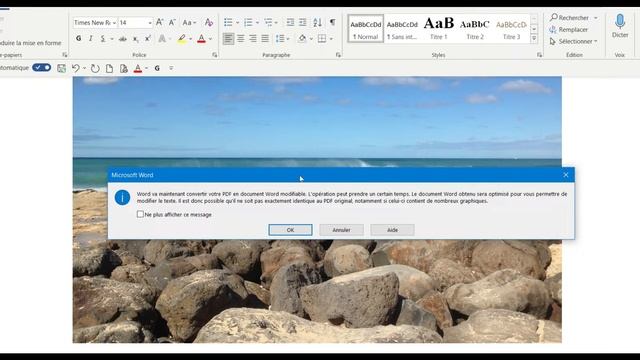Justify the paragraph text
This screenshot has width=640, height=360.
tap(265, 39)
